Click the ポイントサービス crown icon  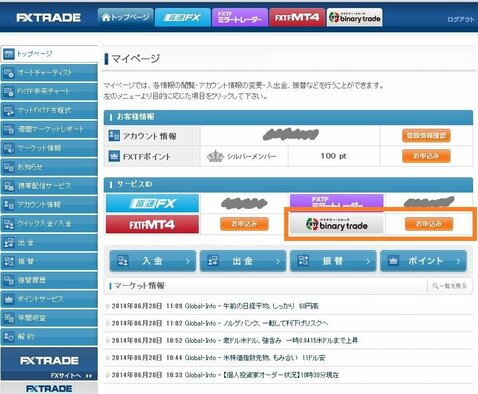(x=9, y=299)
